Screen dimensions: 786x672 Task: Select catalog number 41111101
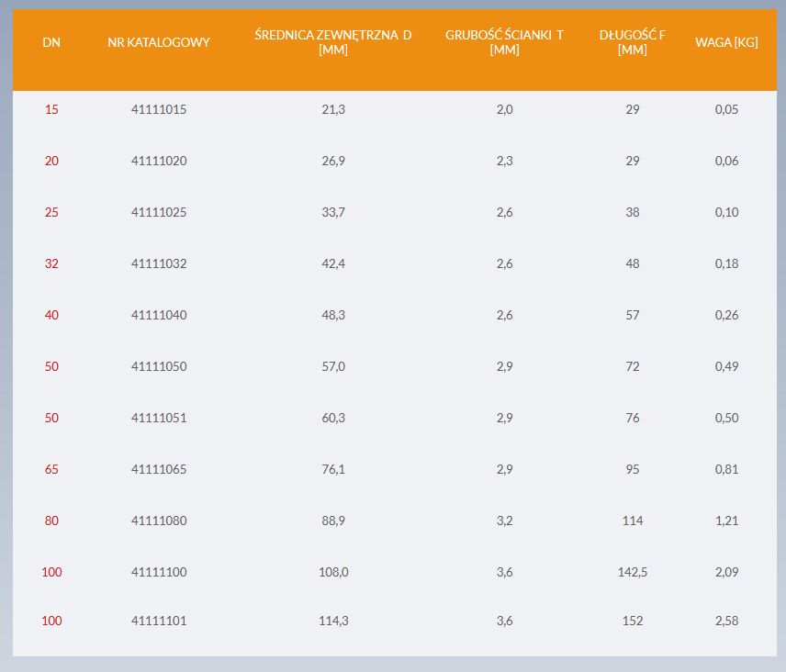[159, 621]
